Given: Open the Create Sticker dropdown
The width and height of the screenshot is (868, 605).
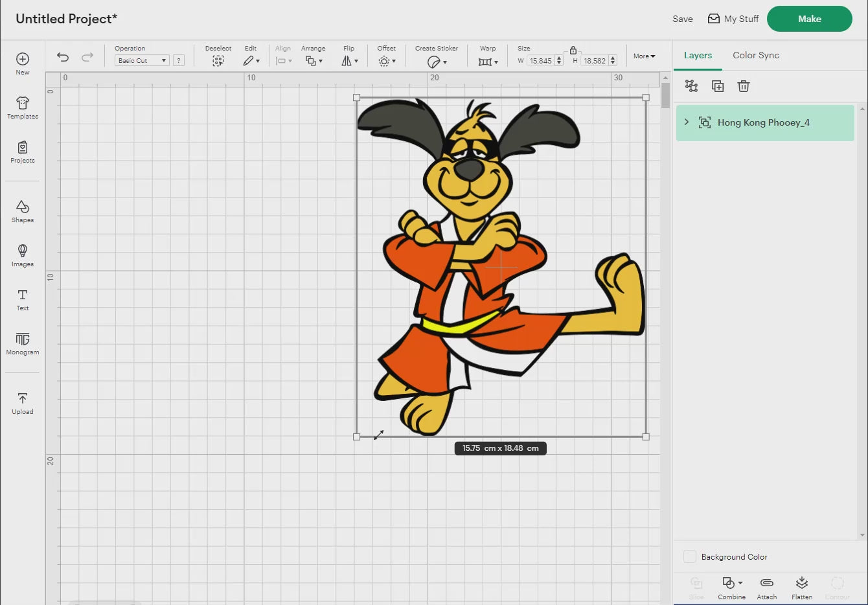Looking at the screenshot, I should coord(437,62).
